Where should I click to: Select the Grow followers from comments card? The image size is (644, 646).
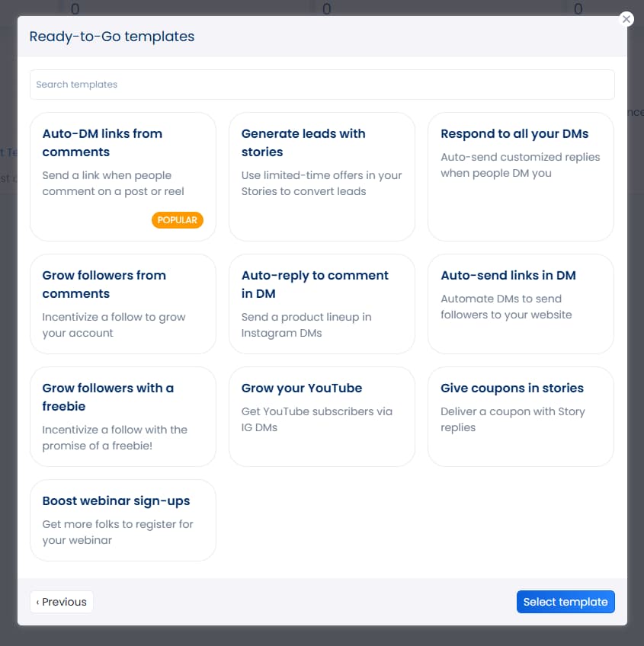point(123,303)
